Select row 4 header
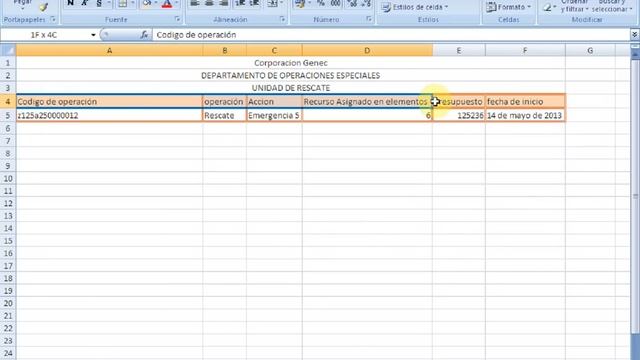Image resolution: width=640 pixels, height=360 pixels. click(x=8, y=101)
